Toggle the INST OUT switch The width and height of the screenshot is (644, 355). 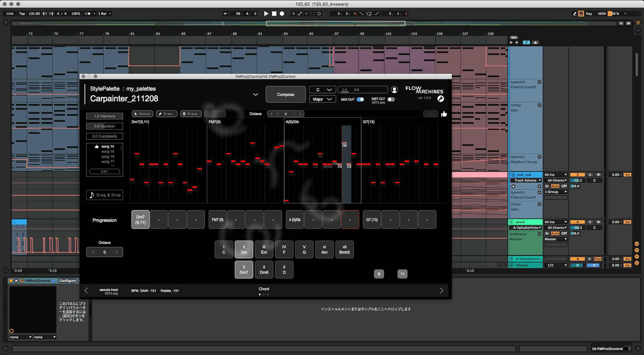point(391,99)
